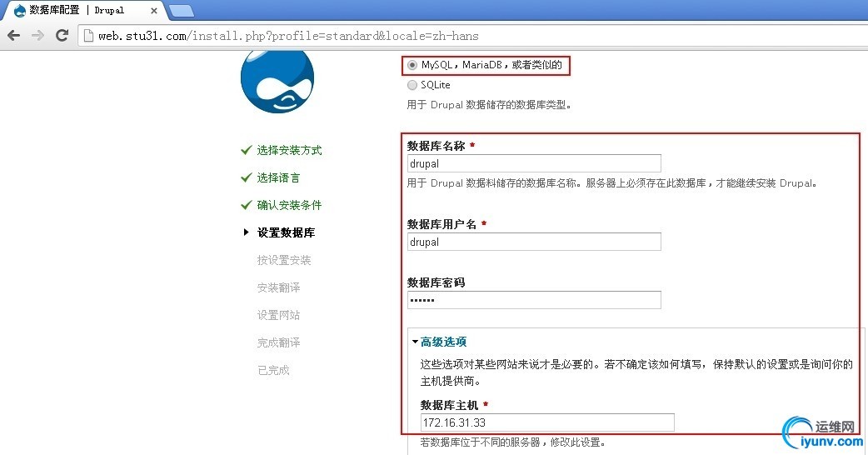Click the 已完成 step
Screen dimensions: 868x455
(x=273, y=370)
